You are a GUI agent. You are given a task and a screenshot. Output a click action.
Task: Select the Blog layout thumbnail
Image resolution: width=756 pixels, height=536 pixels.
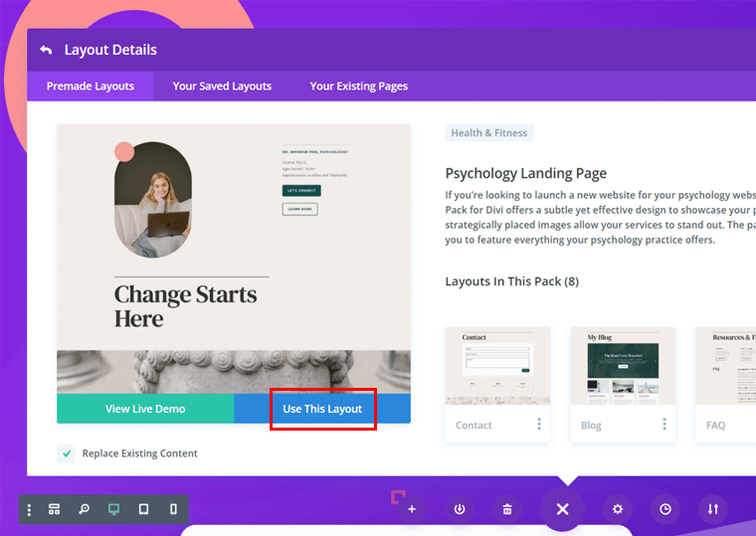click(623, 366)
